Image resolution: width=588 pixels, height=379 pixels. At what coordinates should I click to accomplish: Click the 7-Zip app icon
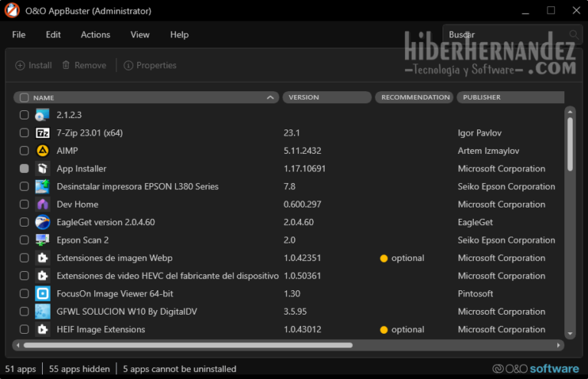tap(43, 132)
